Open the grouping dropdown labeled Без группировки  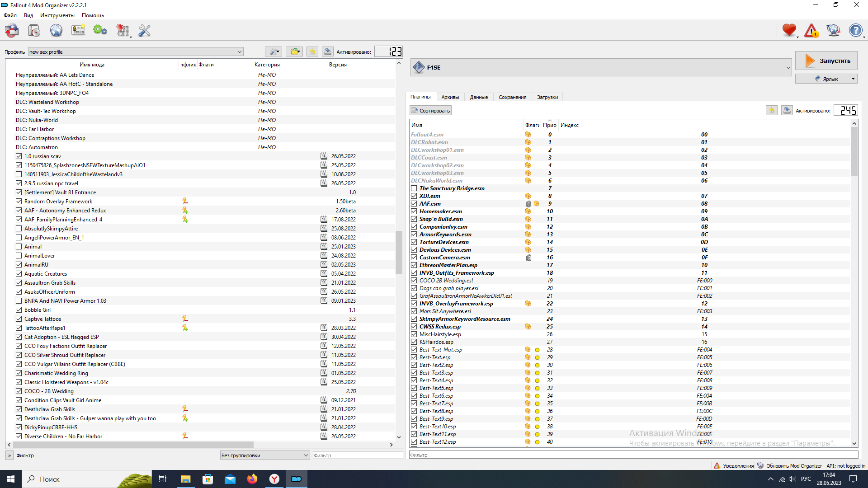click(264, 455)
